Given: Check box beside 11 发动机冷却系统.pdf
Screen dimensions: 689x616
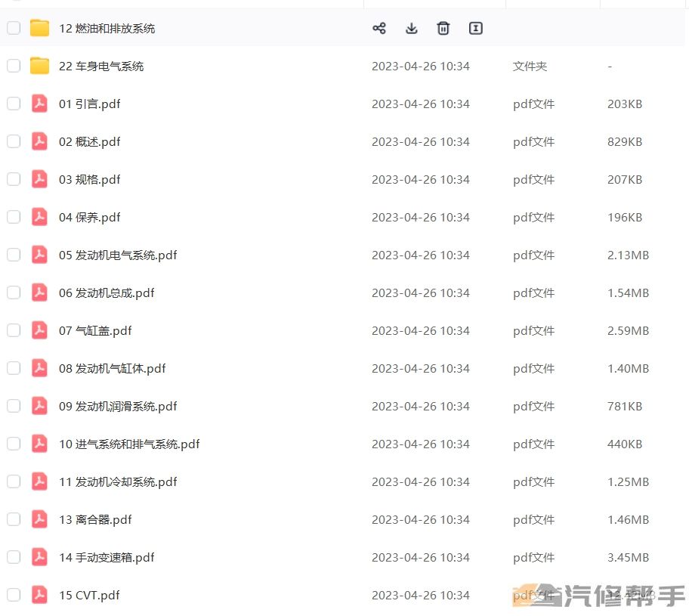Looking at the screenshot, I should 14,482.
